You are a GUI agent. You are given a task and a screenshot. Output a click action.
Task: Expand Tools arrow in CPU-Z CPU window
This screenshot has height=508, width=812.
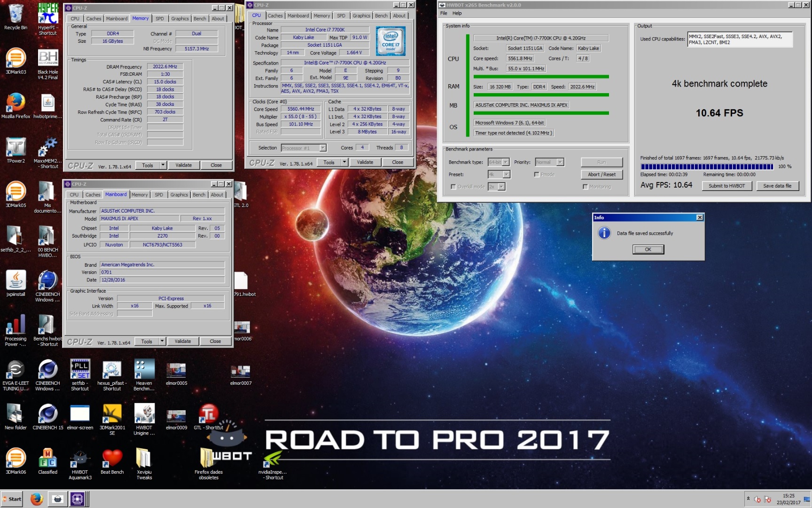344,162
